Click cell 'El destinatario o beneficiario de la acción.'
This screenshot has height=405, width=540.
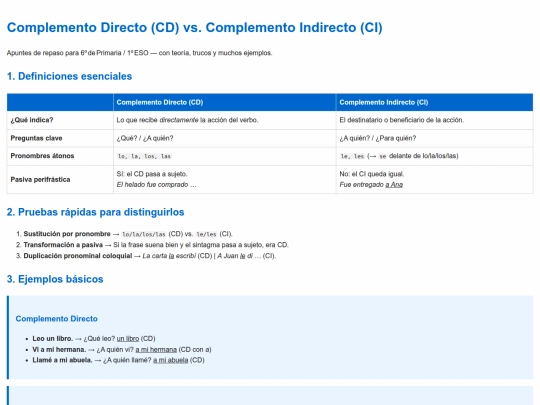(402, 120)
